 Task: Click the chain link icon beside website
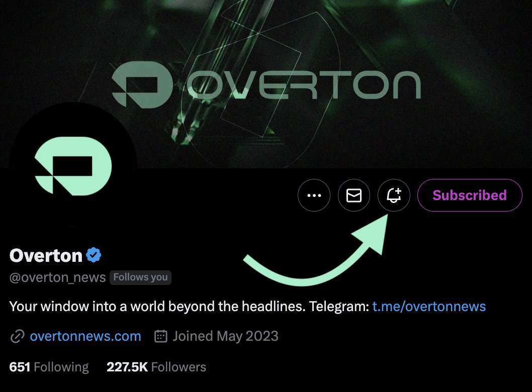pyautogui.click(x=17, y=336)
